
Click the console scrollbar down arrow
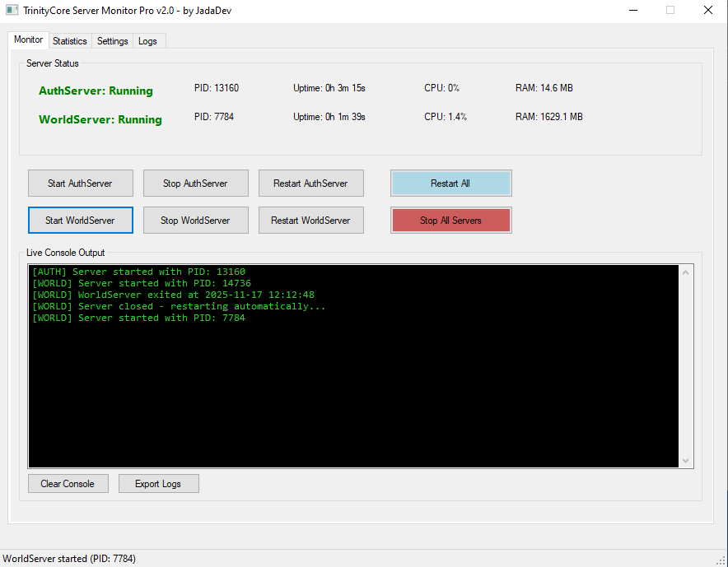[686, 461]
